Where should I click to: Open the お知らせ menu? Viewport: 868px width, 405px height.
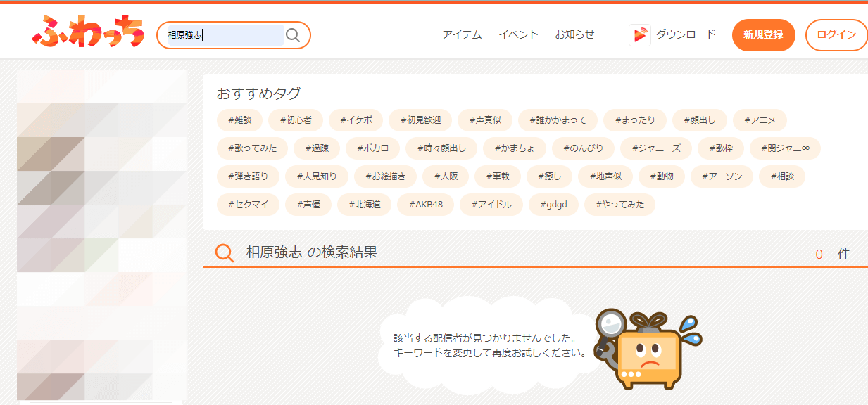click(x=574, y=34)
